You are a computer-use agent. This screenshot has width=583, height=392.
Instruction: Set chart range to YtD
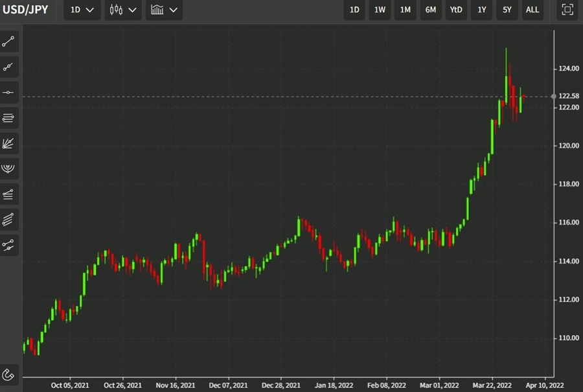[x=456, y=10]
